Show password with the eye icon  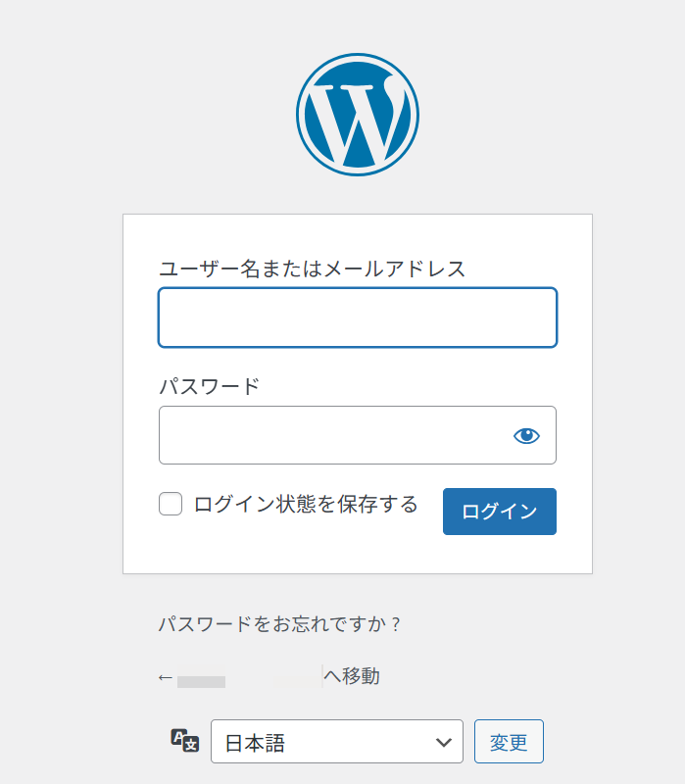click(526, 435)
